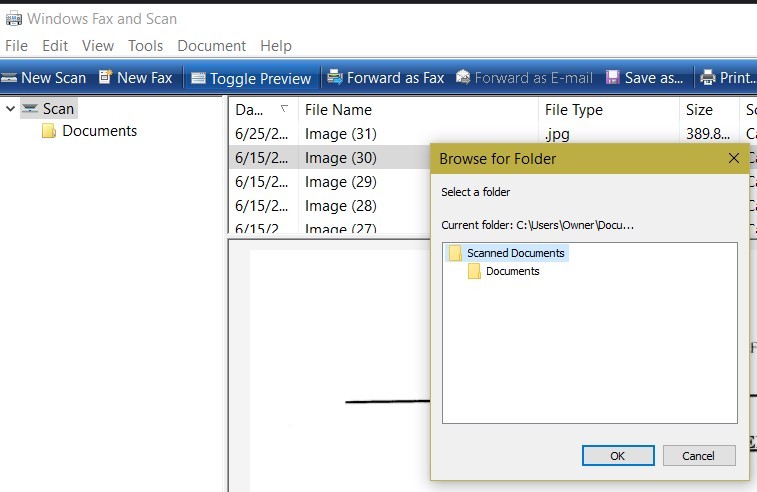Image resolution: width=757 pixels, height=492 pixels.
Task: Click the Documents subfolder icon in dialog
Action: (475, 271)
